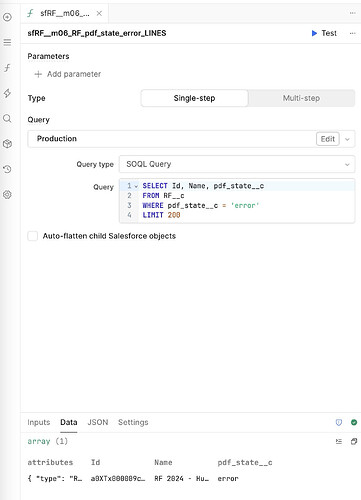
Task: Select Multi-step type
Action: tap(301, 98)
